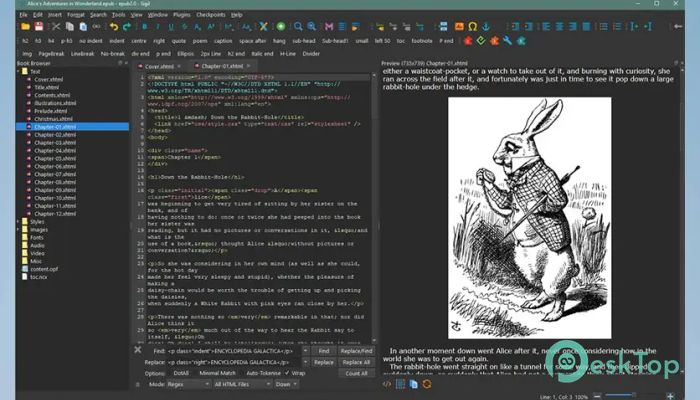Save the book using the floppy disk icon
The height and width of the screenshot is (400, 700).
coord(39,27)
